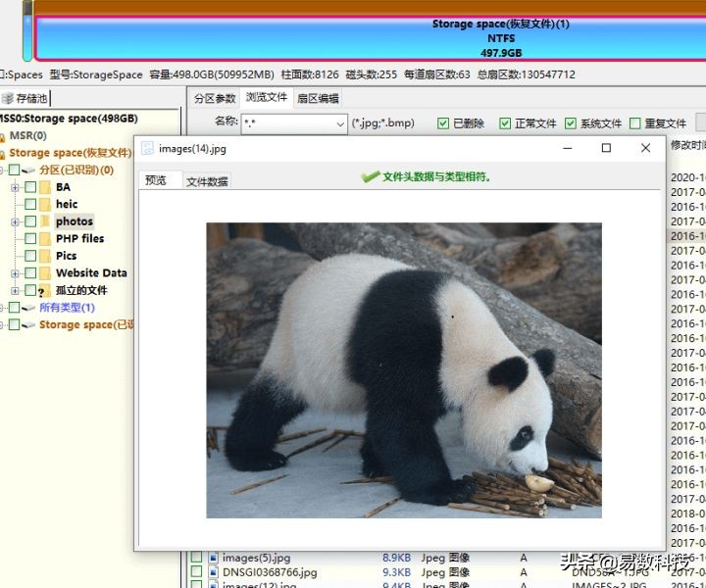706x588 pixels.
Task: Close the images(14).jpg preview window
Action: 645,148
